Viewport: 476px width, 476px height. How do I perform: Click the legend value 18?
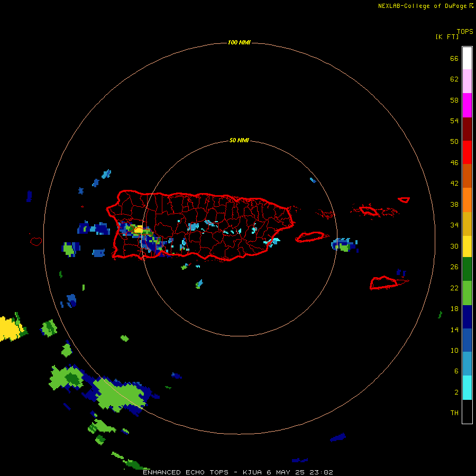coord(454,309)
